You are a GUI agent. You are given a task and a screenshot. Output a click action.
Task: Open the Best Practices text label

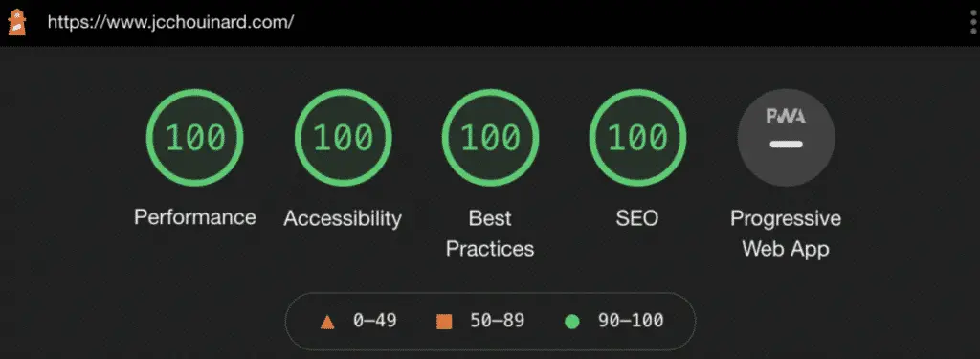pos(490,234)
